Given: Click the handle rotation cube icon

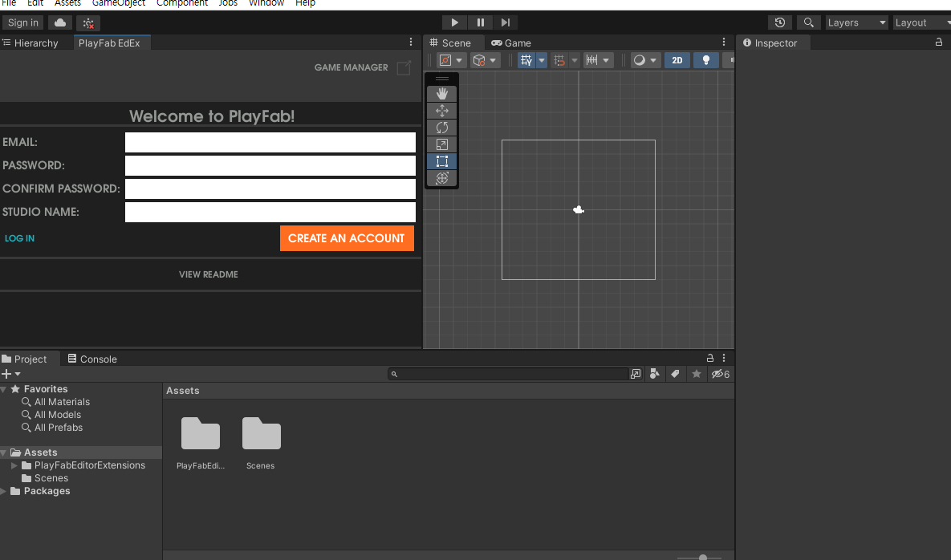Looking at the screenshot, I should click(479, 60).
